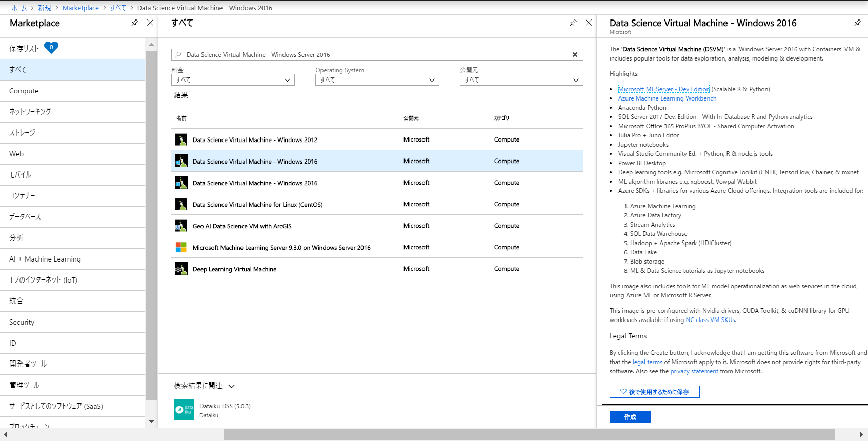Open the 料金 dropdown
The height and width of the screenshot is (441, 868).
233,80
